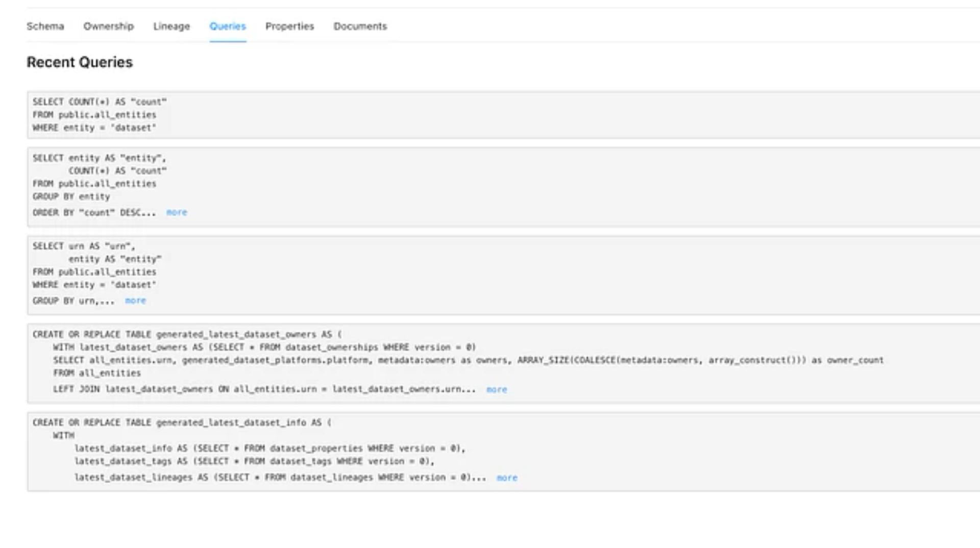
Task: Click the SELECT COUNT(*) AS "count" line in first query
Action: pos(100,102)
